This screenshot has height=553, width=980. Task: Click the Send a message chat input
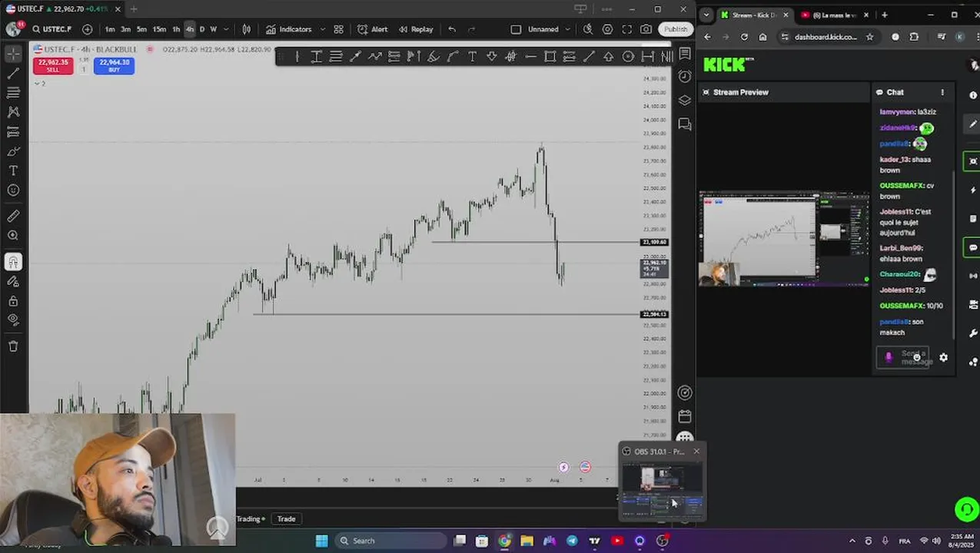click(x=903, y=357)
